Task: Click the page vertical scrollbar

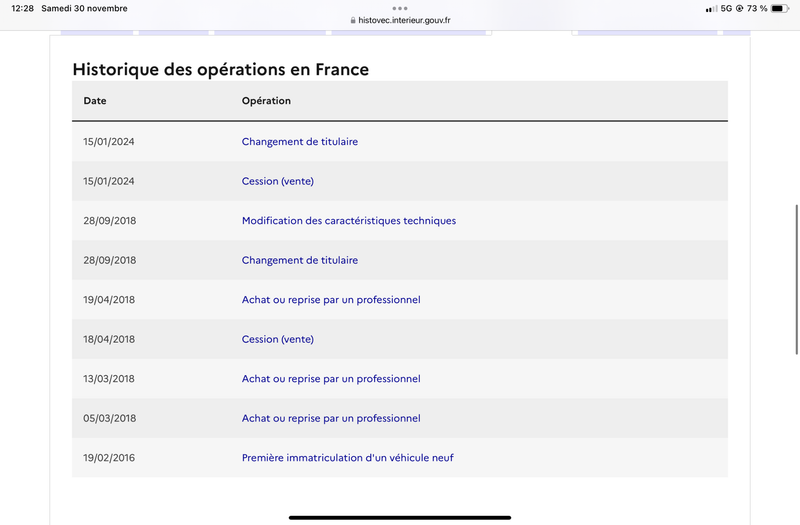Action: click(796, 279)
